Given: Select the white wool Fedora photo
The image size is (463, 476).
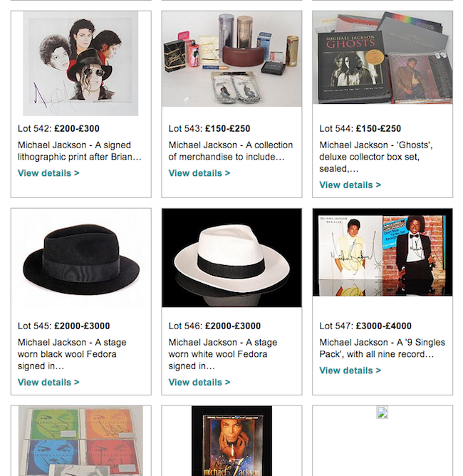Looking at the screenshot, I should tap(231, 258).
